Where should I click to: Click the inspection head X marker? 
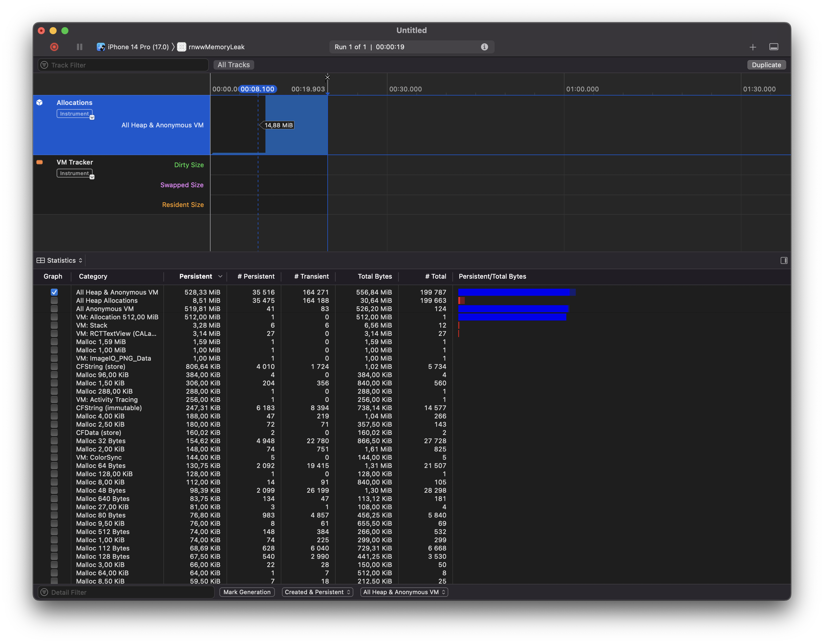tap(327, 77)
